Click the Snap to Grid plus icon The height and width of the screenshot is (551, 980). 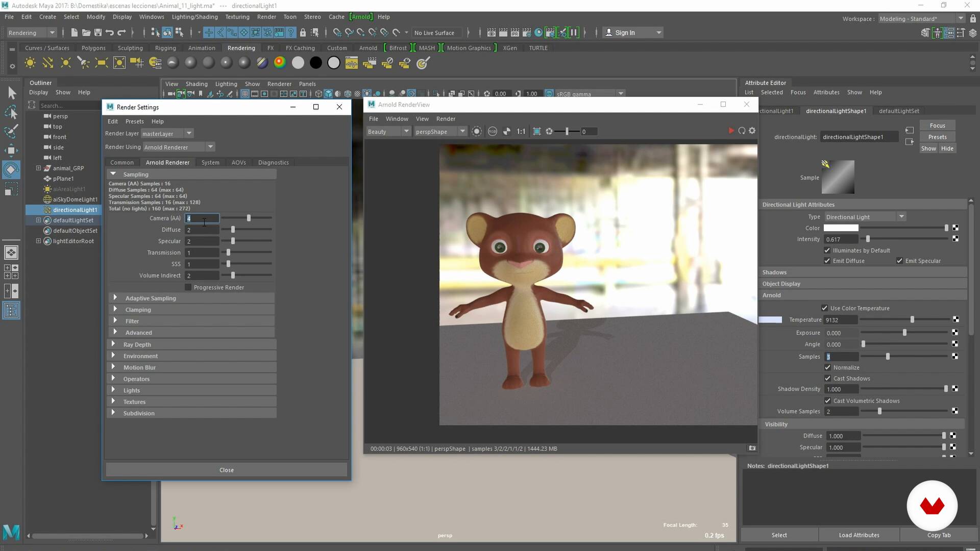tap(209, 33)
